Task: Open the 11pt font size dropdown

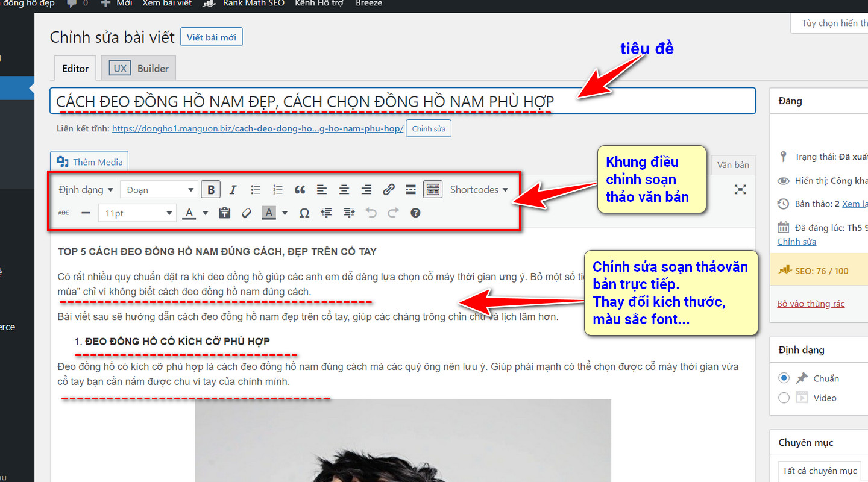Action: click(137, 213)
